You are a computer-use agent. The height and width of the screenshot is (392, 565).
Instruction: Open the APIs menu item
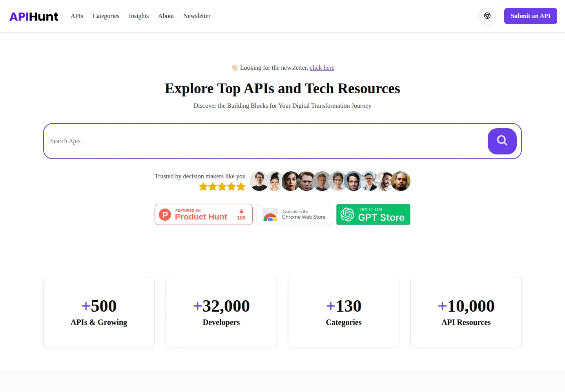pyautogui.click(x=77, y=16)
